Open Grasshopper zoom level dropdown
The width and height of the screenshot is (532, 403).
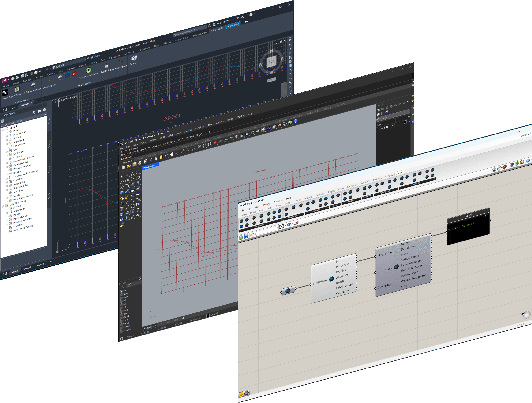point(277,228)
